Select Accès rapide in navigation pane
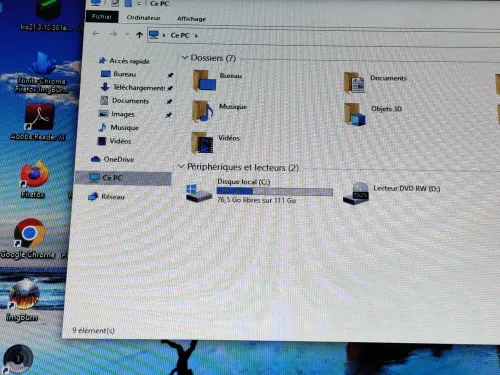 (129, 61)
